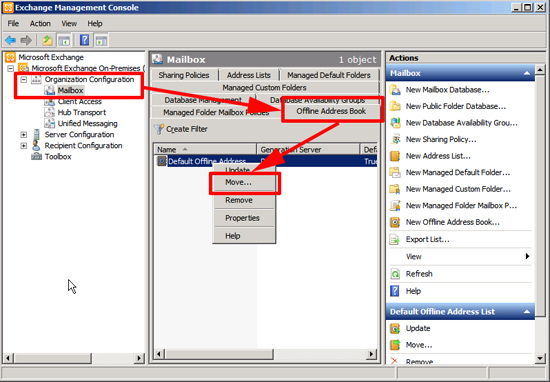Click the Toolbox icon in tree
Viewport: 550px width, 382px height.
point(36,156)
